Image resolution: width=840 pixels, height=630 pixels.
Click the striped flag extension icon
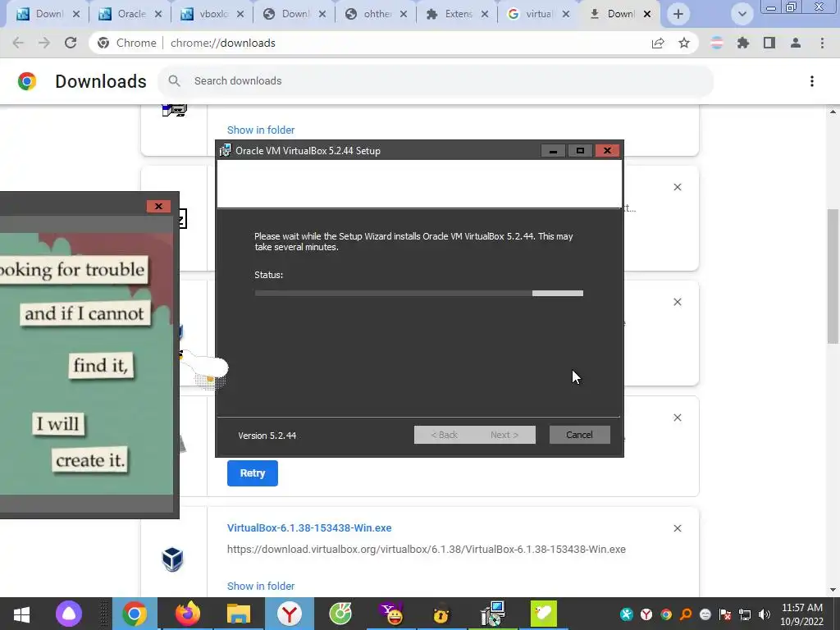(x=717, y=43)
